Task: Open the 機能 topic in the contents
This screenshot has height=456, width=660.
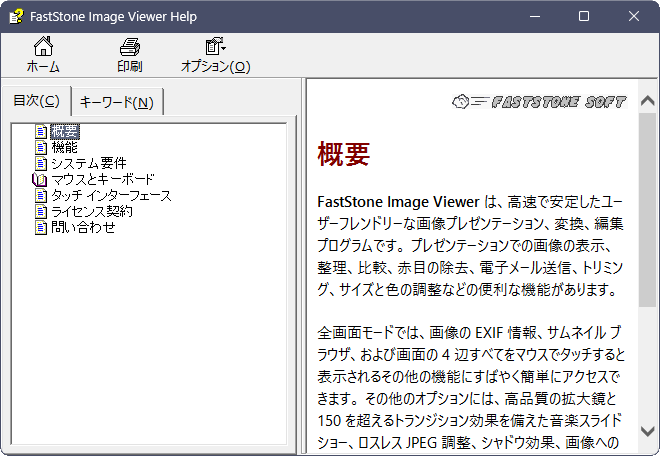Action: (64, 147)
